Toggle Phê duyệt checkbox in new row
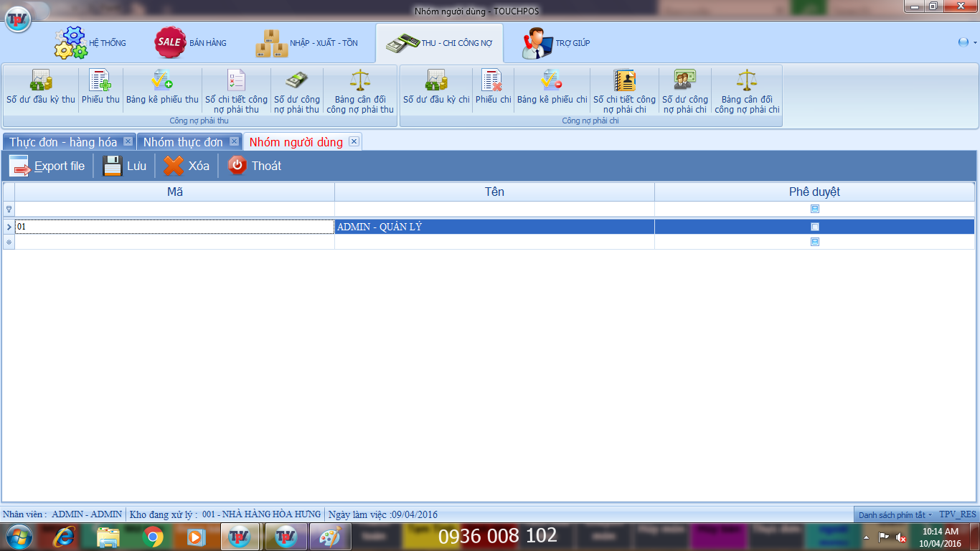 [x=815, y=242]
